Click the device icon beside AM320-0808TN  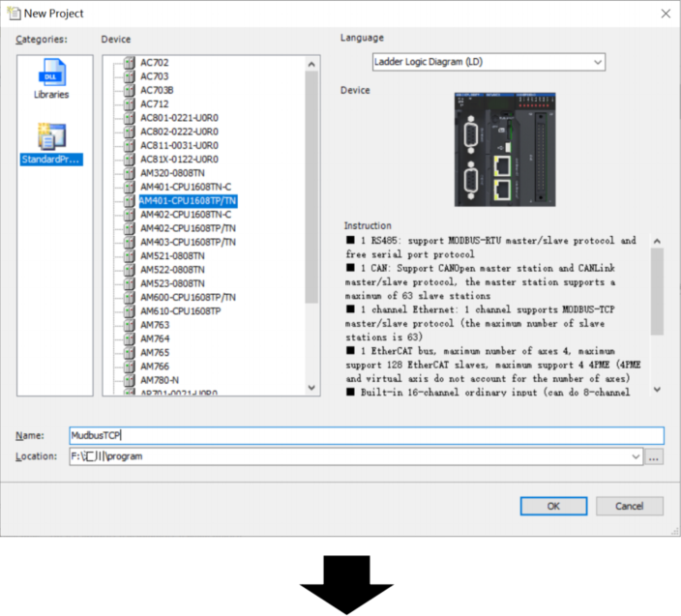pyautogui.click(x=129, y=173)
